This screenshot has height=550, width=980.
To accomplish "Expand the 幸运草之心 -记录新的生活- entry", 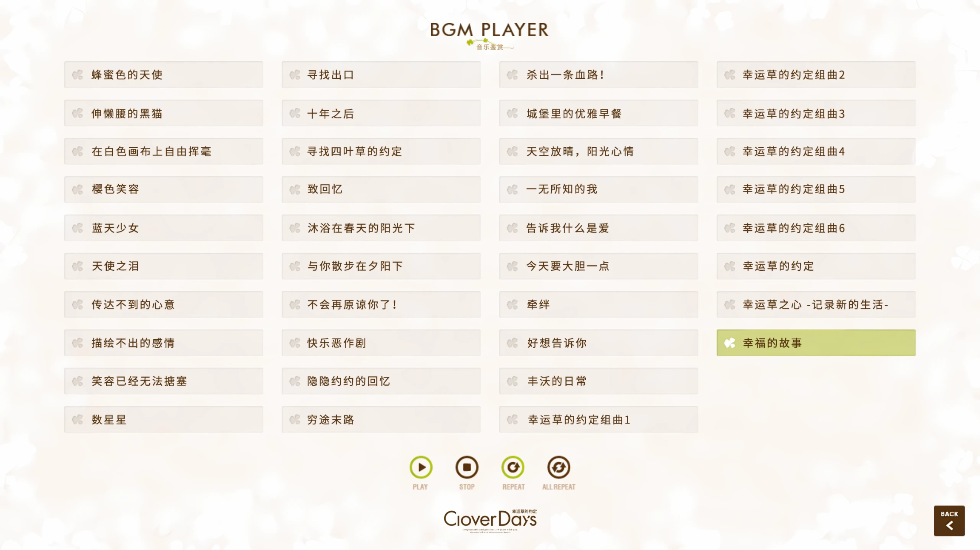I will tap(816, 304).
